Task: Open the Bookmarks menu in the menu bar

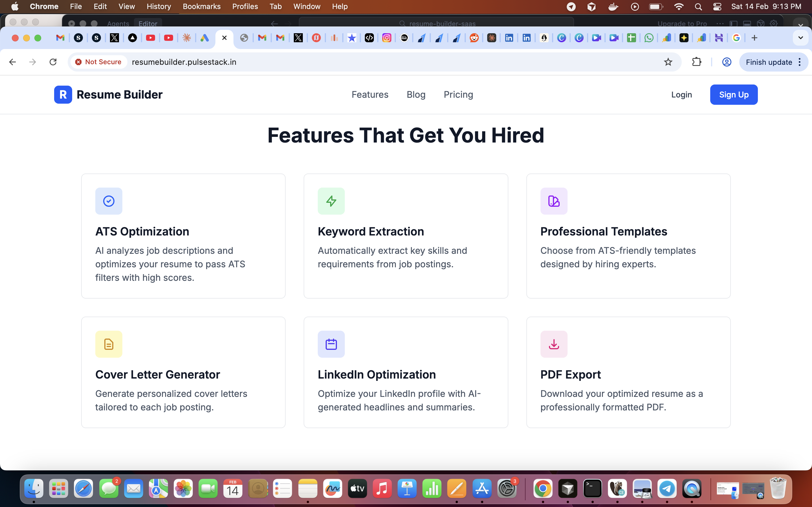Action: click(x=202, y=6)
